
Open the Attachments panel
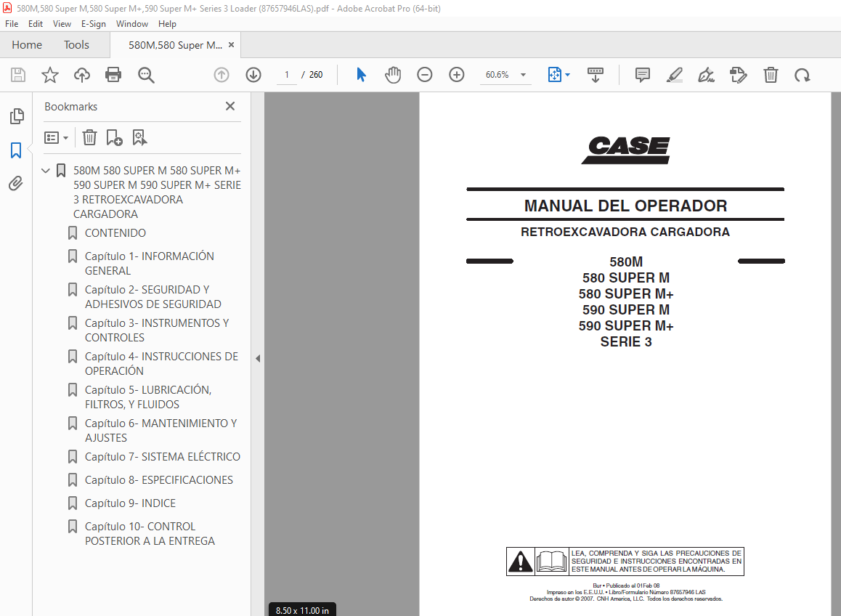click(x=16, y=184)
